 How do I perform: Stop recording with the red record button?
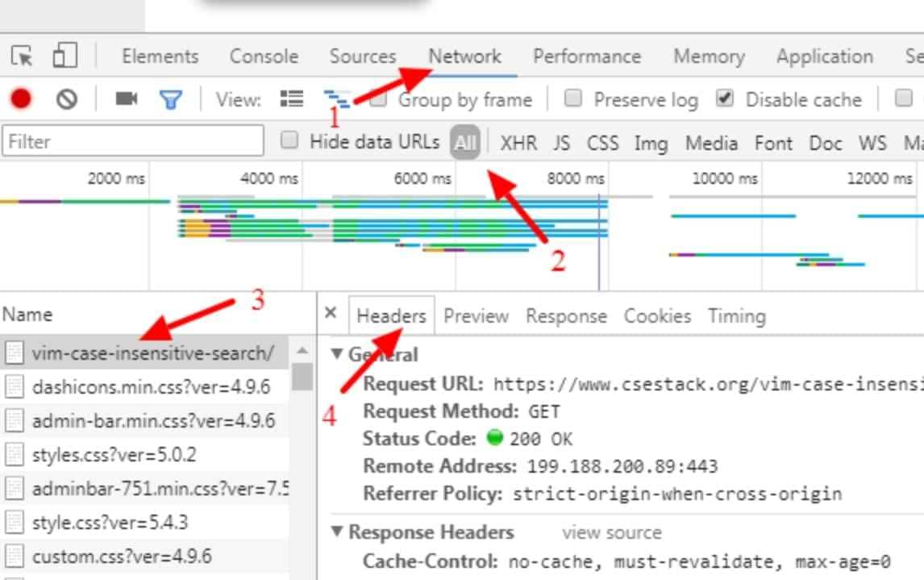pos(21,99)
